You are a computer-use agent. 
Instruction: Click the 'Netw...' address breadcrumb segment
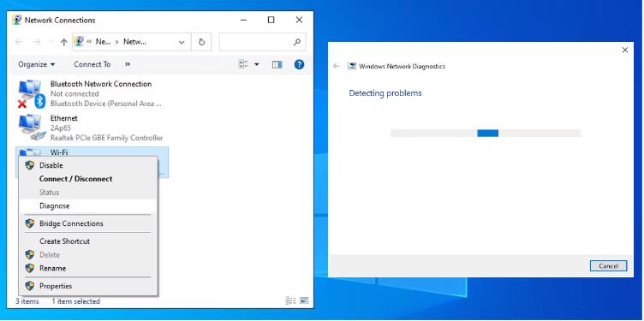(134, 42)
